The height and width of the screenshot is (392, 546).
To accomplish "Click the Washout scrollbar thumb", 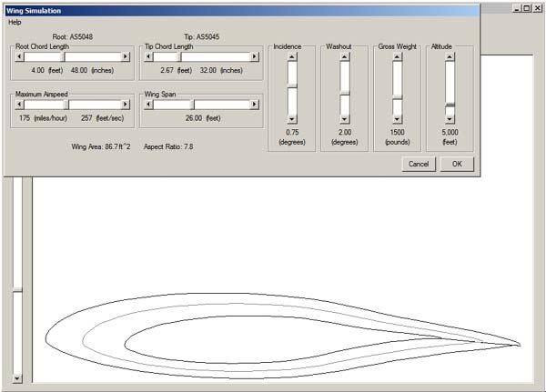I will 345,93.
